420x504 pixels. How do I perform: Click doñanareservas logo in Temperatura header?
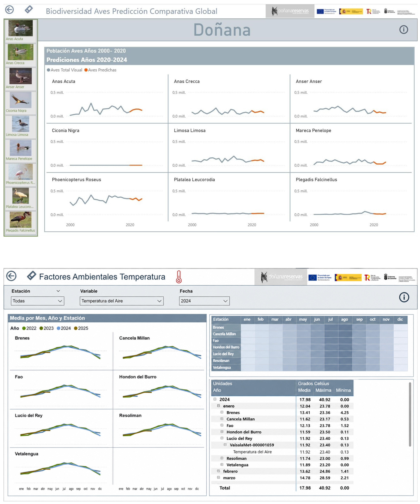pos(280,277)
